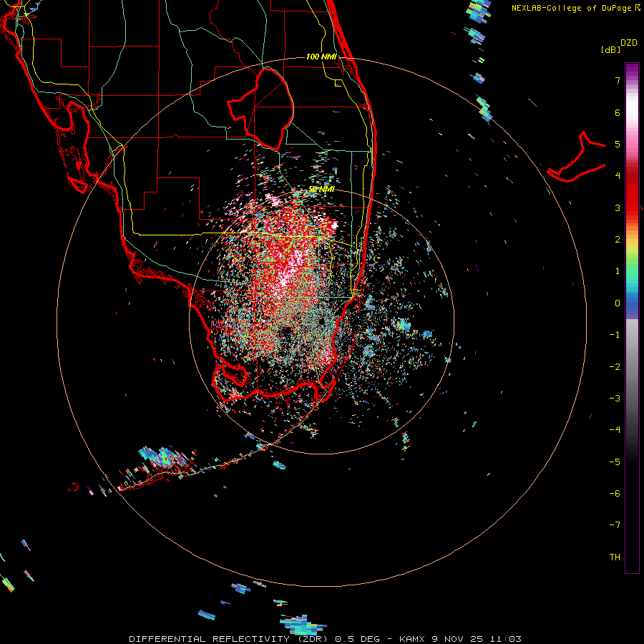Click the 1 value on the color scale
The width and height of the screenshot is (644, 644).
pos(618,271)
